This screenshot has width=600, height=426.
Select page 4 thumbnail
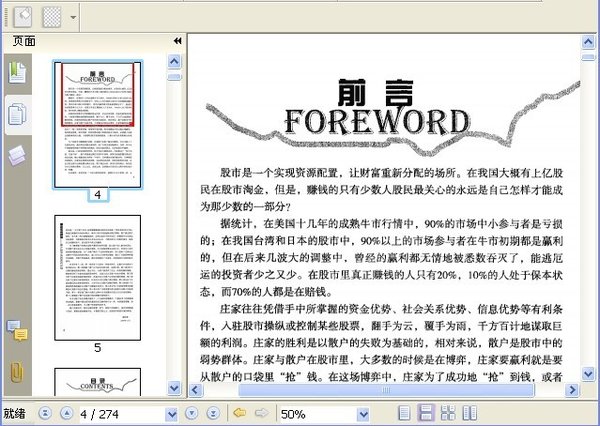pos(98,125)
